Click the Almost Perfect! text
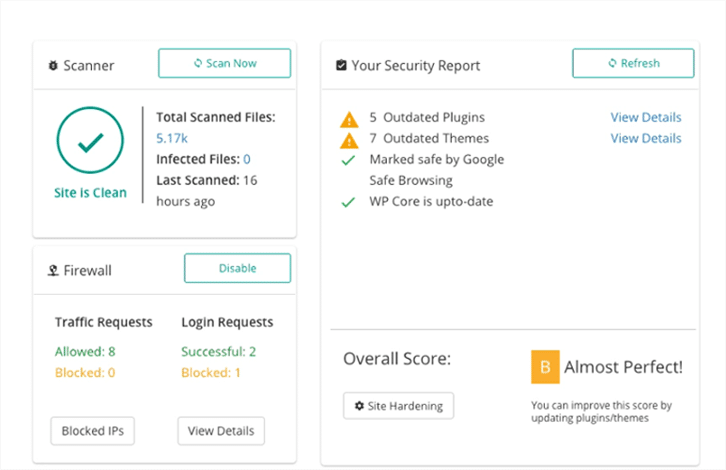This screenshot has height=470, width=726. (623, 367)
